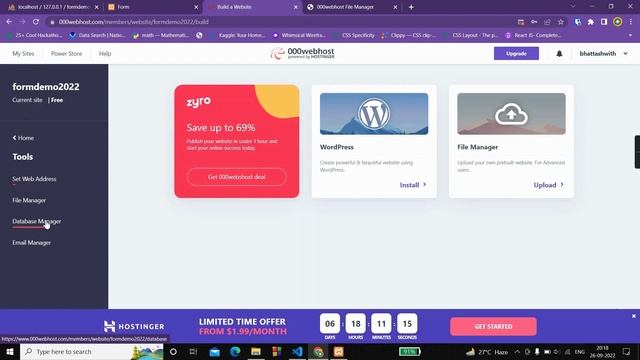Bookmark this page with star icon

pos(561,22)
